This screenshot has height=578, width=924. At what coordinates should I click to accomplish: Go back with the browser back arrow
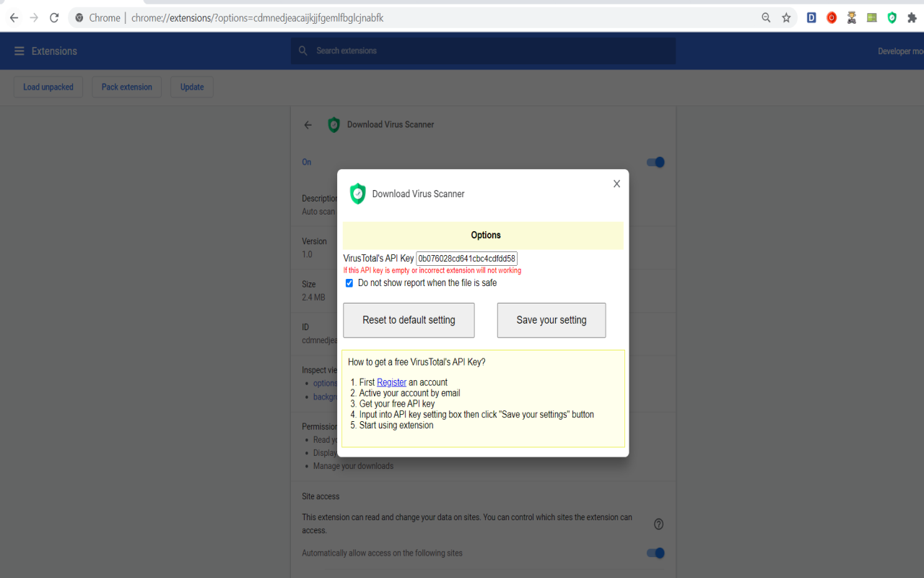(x=14, y=18)
